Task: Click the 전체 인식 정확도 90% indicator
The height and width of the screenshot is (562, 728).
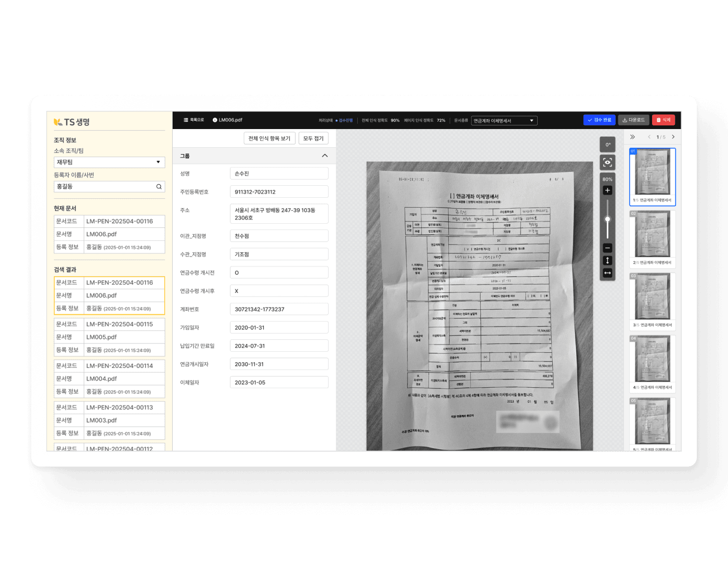Action: [381, 120]
